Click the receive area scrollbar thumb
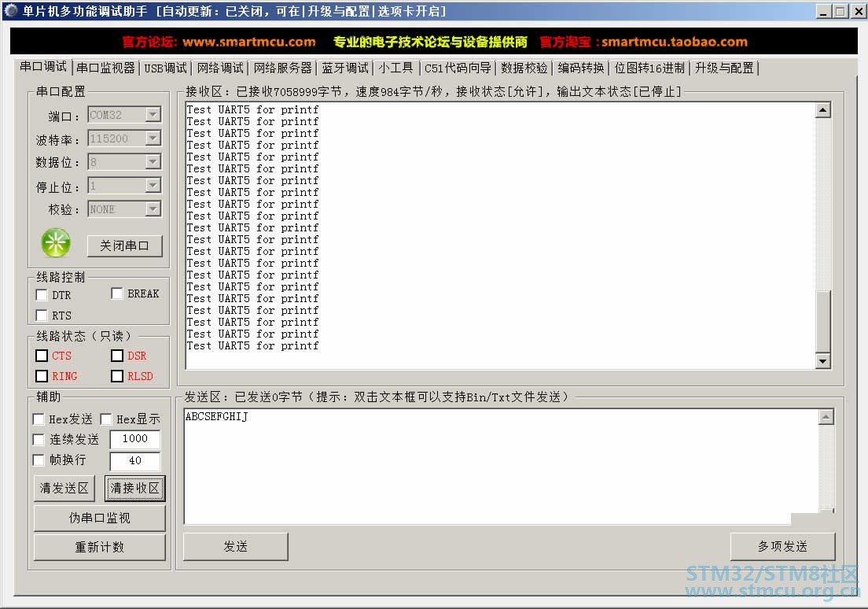868x609 pixels. (823, 321)
